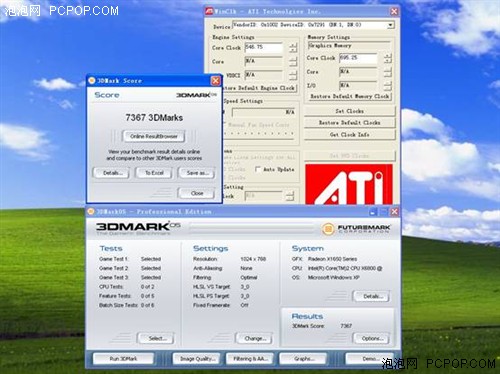Click the Game Test 3 Selected row
Viewport: 500px width, 374px height.
(130, 277)
